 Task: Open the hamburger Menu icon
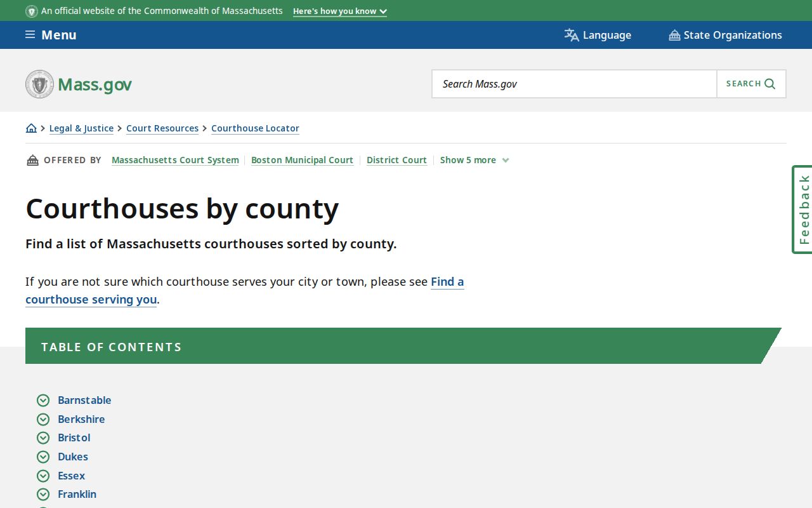tap(30, 35)
